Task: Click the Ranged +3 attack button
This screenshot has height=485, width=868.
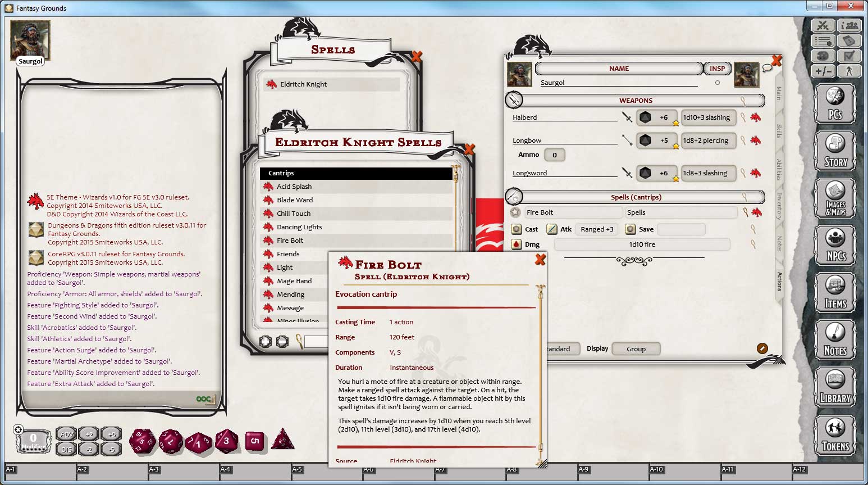Action: (x=596, y=229)
